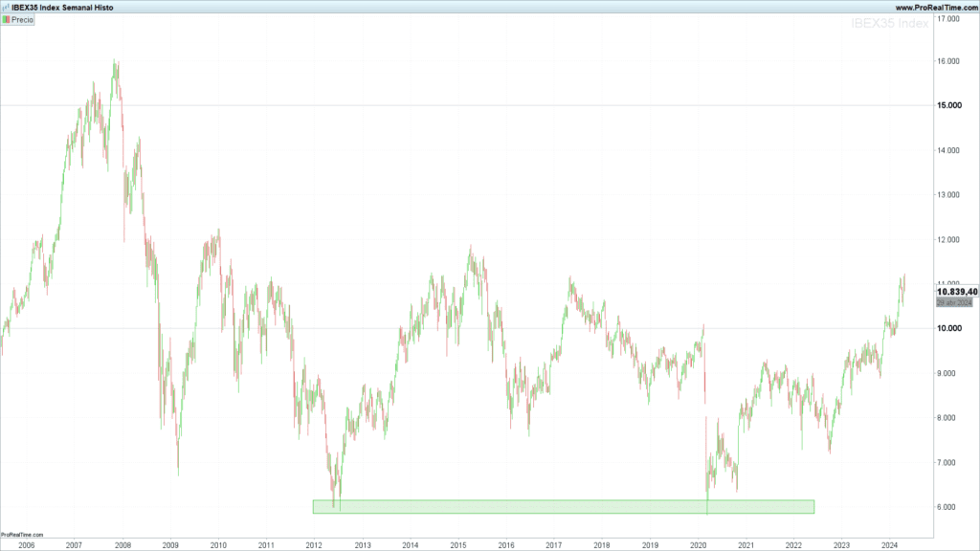The width and height of the screenshot is (980, 551).
Task: Click the 2022 year on time axis
Action: pyautogui.click(x=793, y=545)
